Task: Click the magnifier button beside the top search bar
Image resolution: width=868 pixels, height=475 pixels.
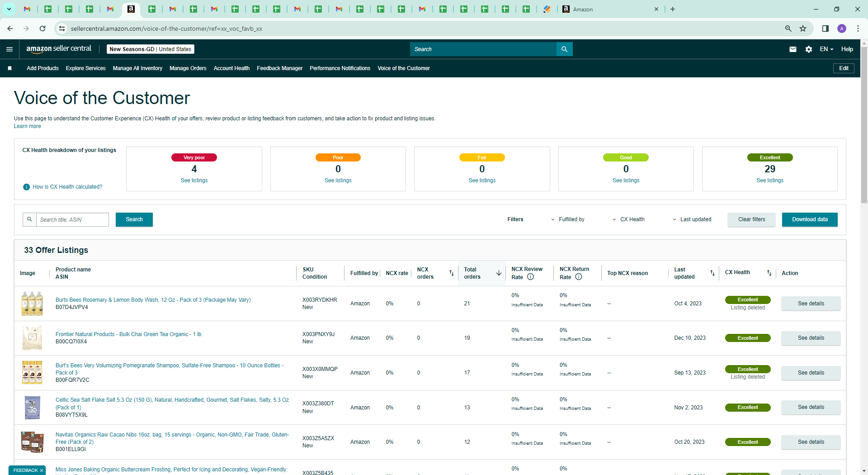Action: [564, 49]
